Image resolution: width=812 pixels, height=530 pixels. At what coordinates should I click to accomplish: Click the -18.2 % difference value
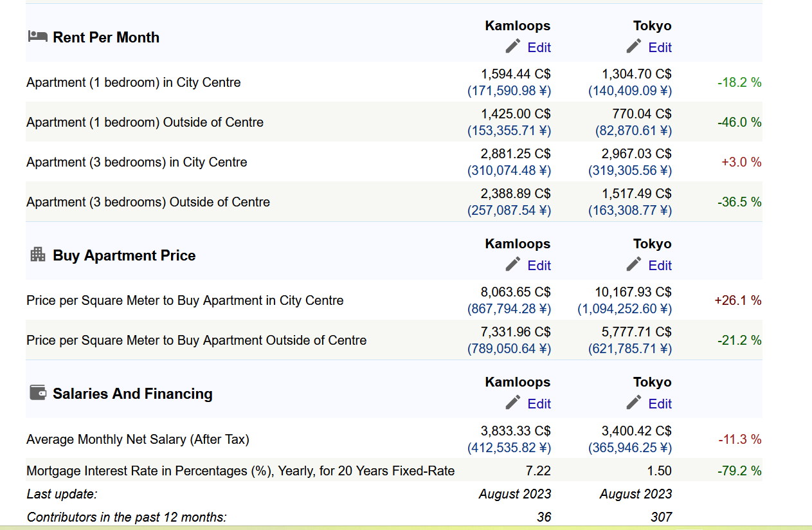click(739, 82)
